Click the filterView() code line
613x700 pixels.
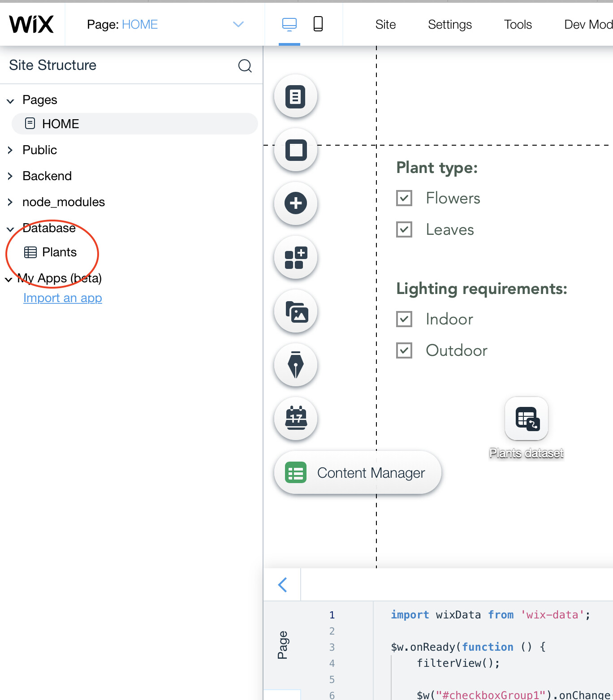click(x=458, y=663)
